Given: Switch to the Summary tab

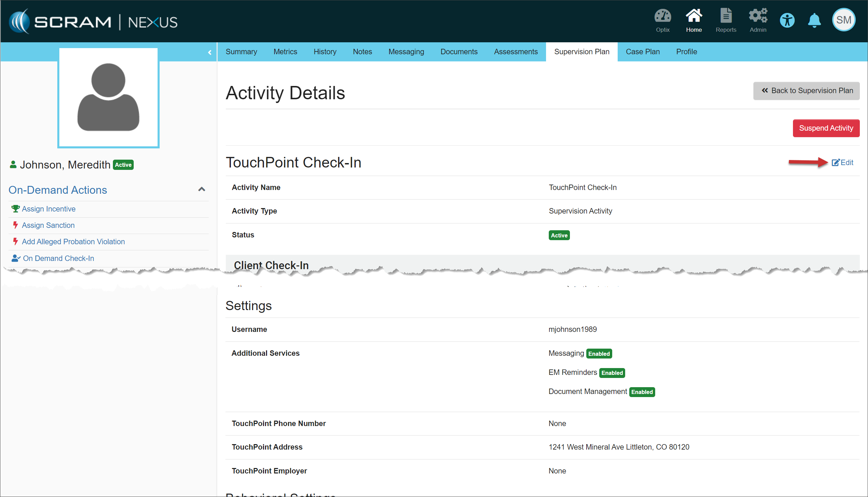Looking at the screenshot, I should pyautogui.click(x=241, y=52).
